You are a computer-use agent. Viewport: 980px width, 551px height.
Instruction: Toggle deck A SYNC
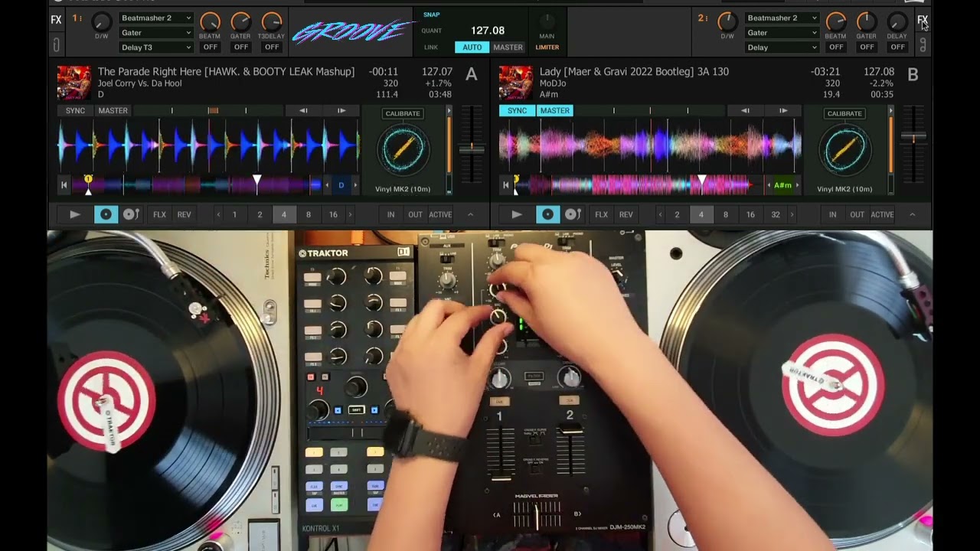75,110
